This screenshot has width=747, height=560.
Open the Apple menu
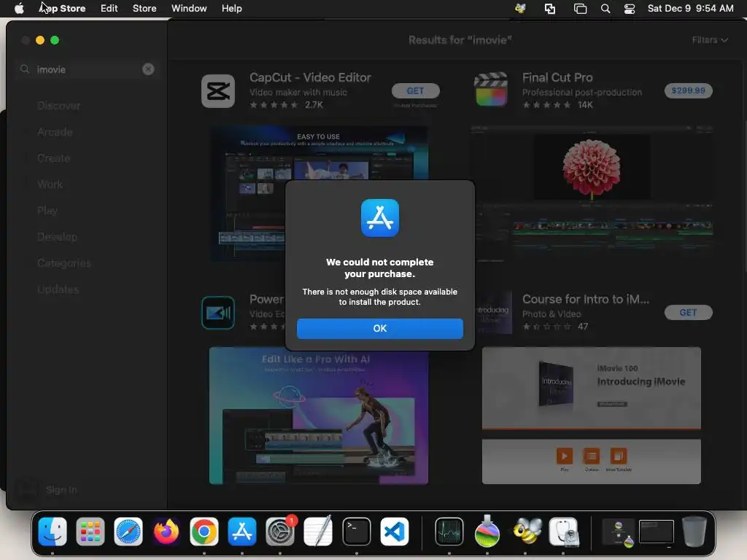[19, 9]
